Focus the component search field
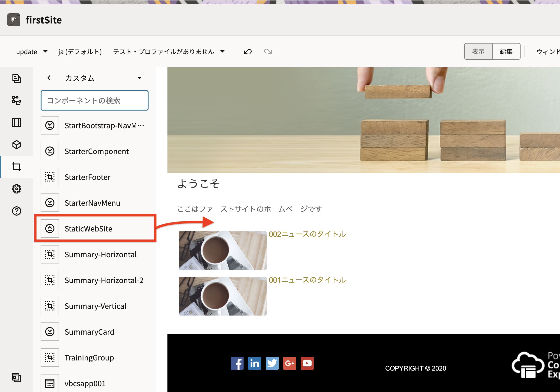The width and height of the screenshot is (560, 392). (94, 101)
